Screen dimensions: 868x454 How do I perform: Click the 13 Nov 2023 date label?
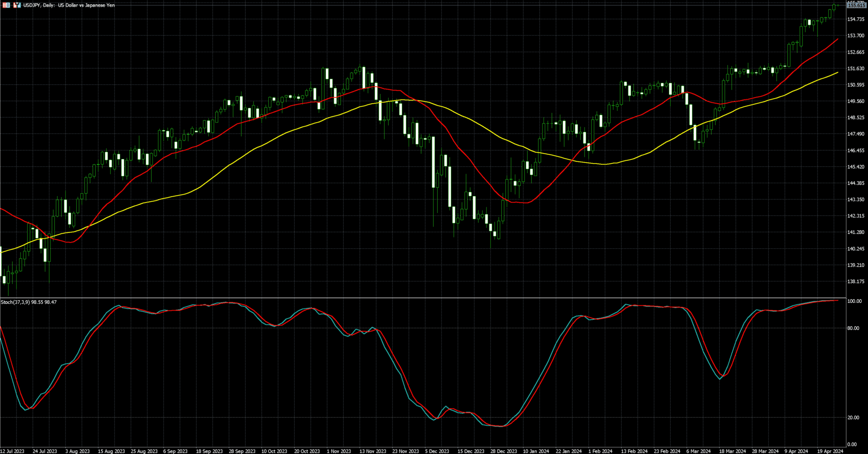(372, 451)
